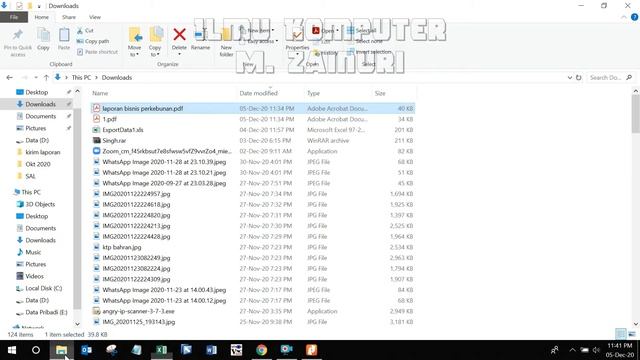Viewport: 640px width, 360px height.
Task: Select Downloads in Quick access
Action: 40,104
